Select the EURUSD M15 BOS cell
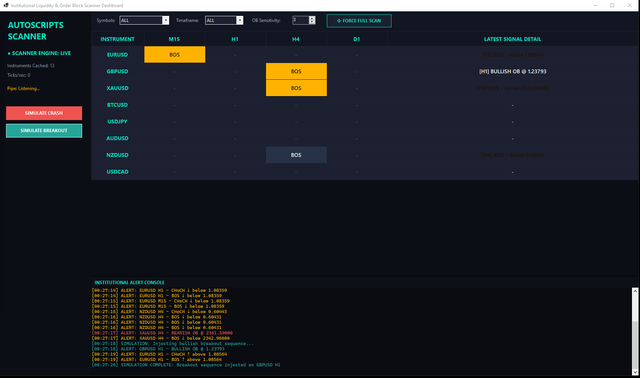Viewport: 640px width, 378px height. [x=175, y=55]
